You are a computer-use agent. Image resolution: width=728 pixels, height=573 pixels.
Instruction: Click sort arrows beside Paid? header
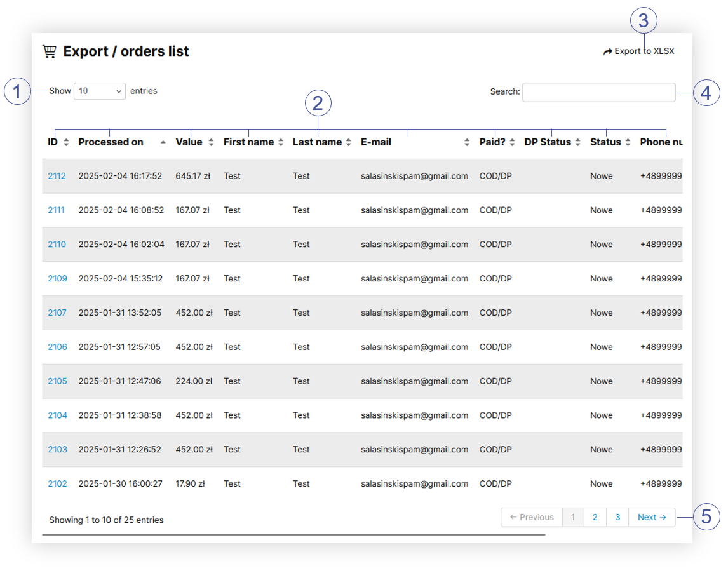(512, 143)
